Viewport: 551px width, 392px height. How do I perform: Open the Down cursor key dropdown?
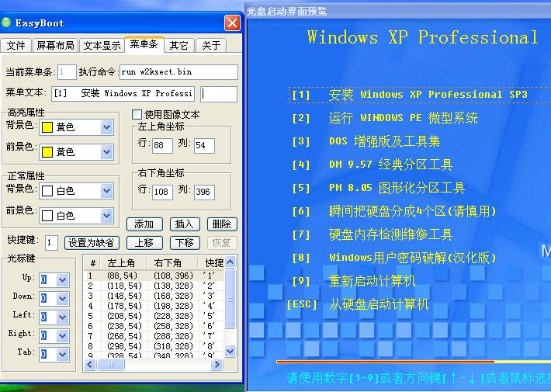[63, 299]
